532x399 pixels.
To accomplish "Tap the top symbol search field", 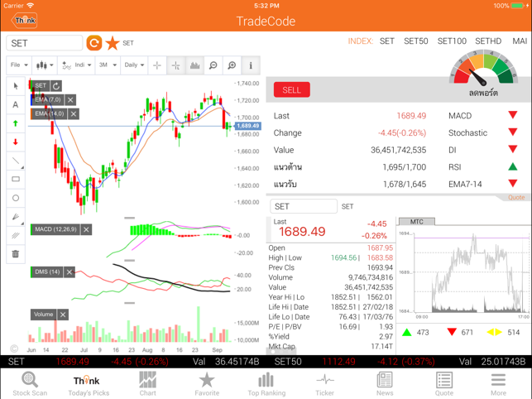I will point(45,43).
